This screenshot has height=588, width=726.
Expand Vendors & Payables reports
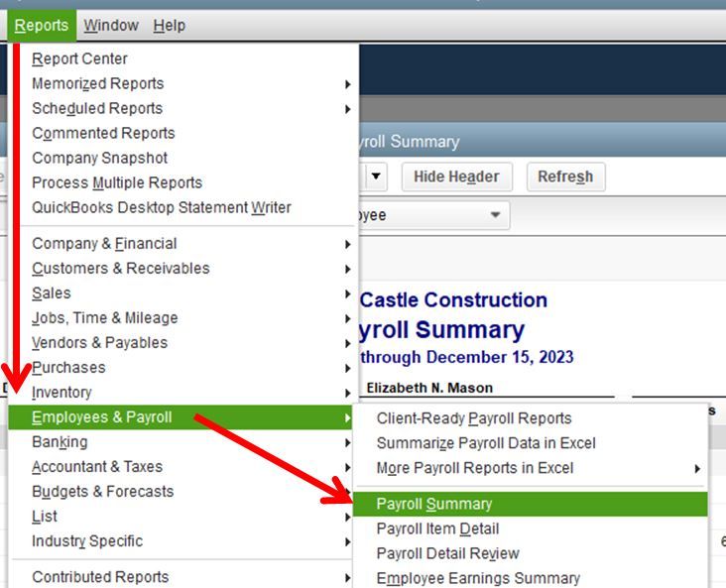tap(182, 343)
